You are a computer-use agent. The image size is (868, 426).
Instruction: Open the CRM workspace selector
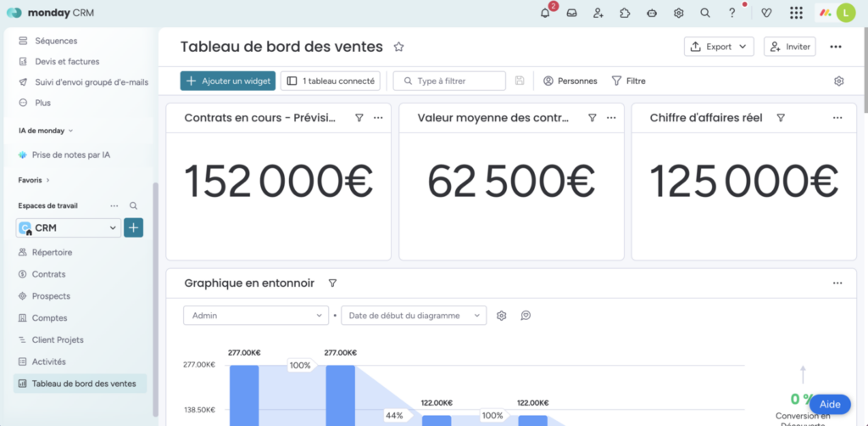coord(68,227)
